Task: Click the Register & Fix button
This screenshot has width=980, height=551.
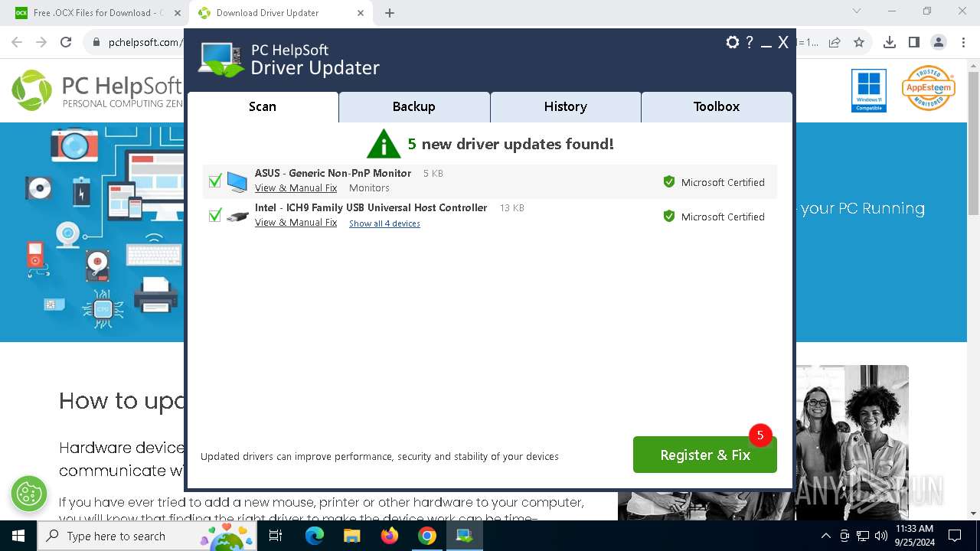Action: click(705, 455)
